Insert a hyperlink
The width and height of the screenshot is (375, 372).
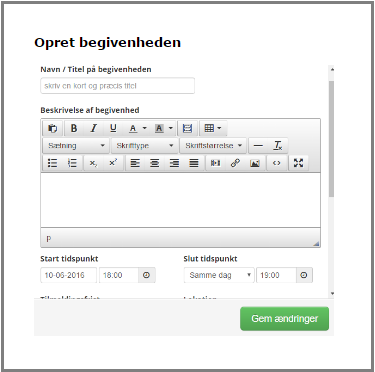tap(235, 163)
